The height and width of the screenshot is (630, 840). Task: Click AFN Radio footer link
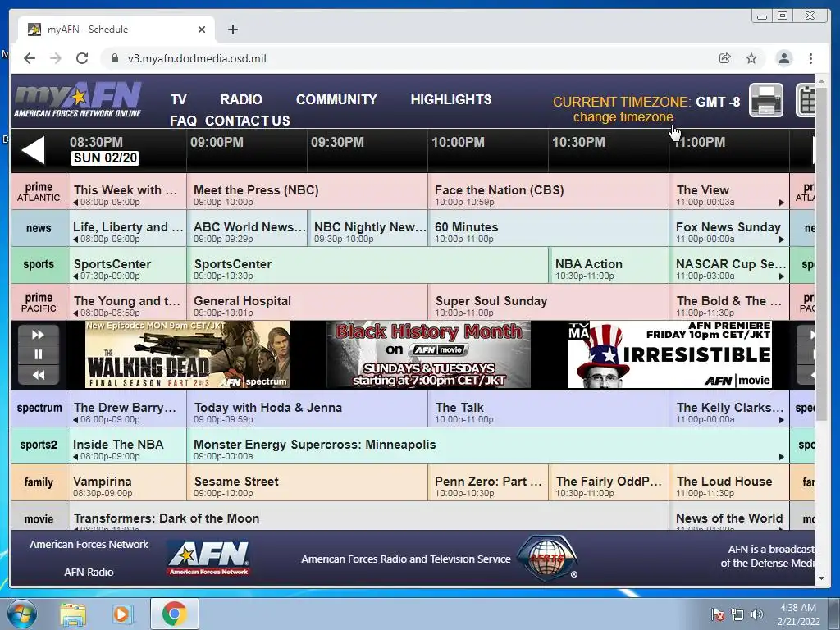point(89,572)
